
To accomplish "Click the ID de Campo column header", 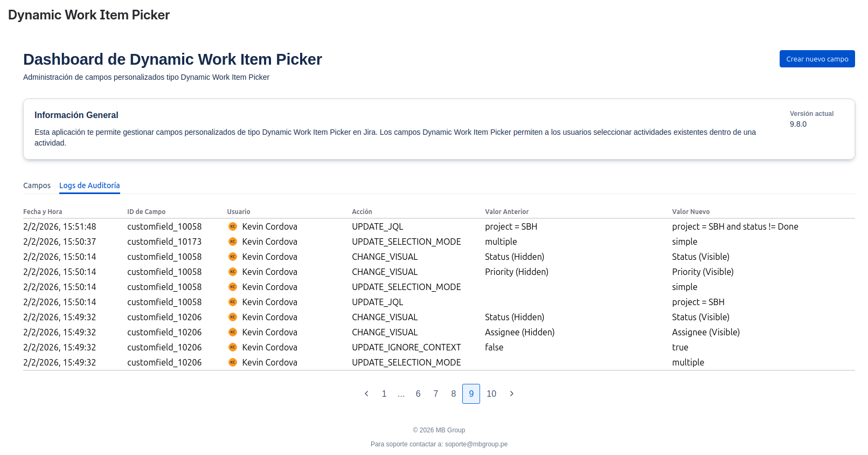I will [x=147, y=212].
